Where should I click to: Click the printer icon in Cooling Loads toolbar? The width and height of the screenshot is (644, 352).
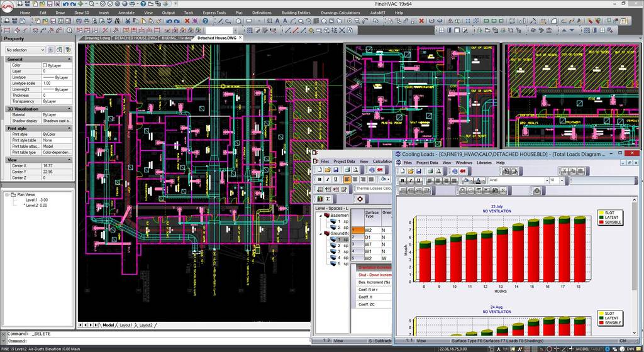click(x=430, y=171)
